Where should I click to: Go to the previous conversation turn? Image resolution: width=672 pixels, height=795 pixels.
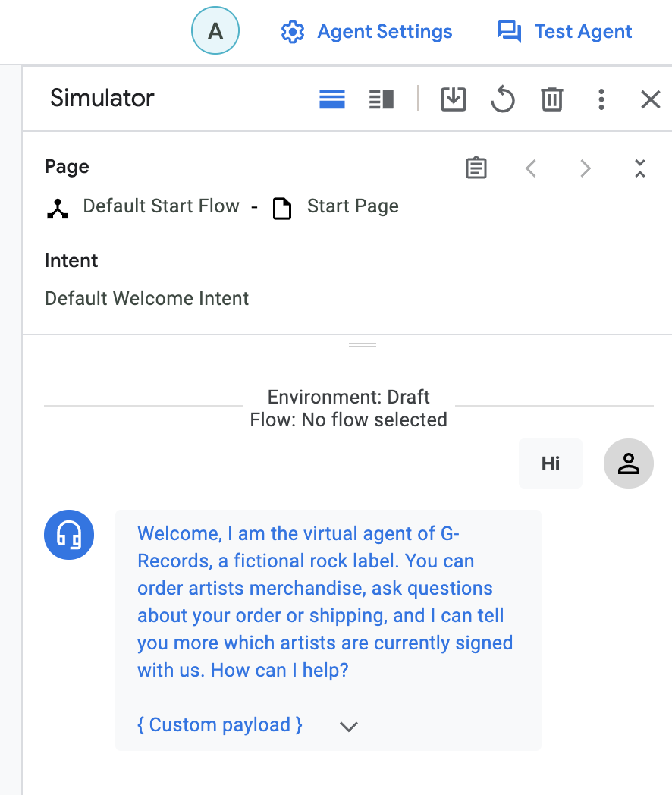pyautogui.click(x=531, y=168)
